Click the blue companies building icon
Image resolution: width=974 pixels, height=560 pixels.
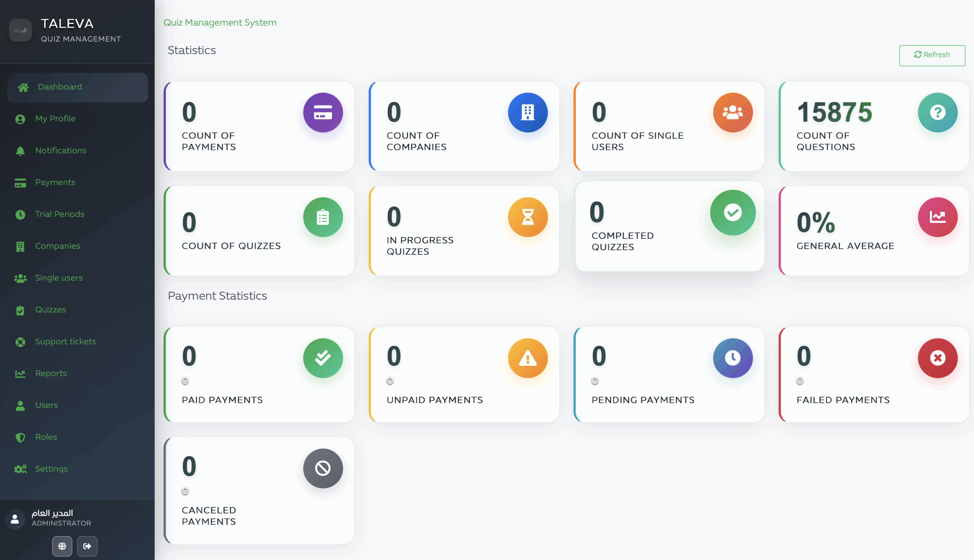527,113
